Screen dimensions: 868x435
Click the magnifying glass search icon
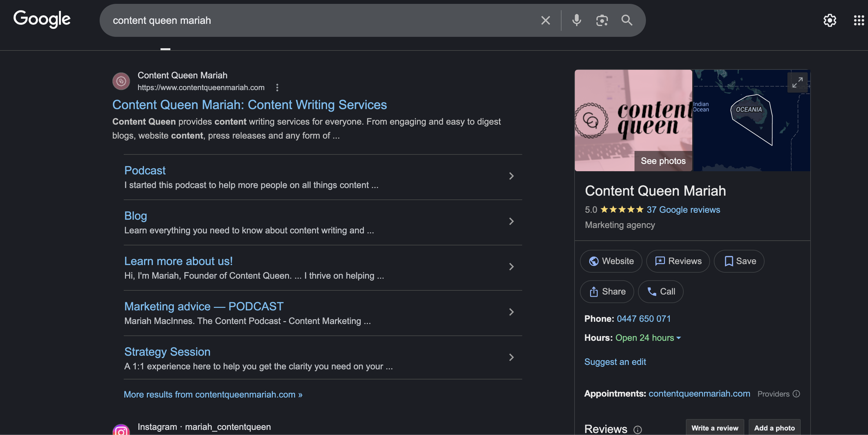coord(627,20)
